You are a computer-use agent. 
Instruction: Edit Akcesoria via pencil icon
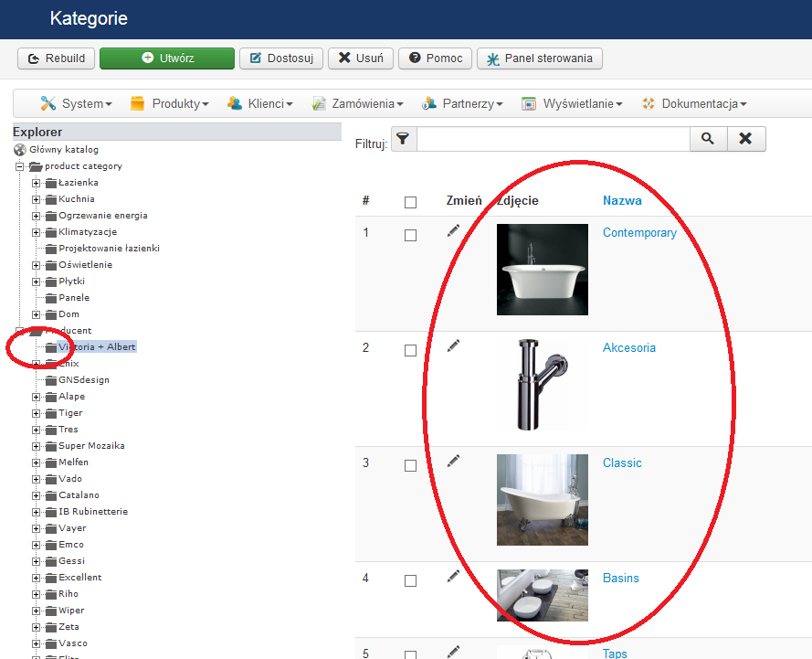coord(453,346)
